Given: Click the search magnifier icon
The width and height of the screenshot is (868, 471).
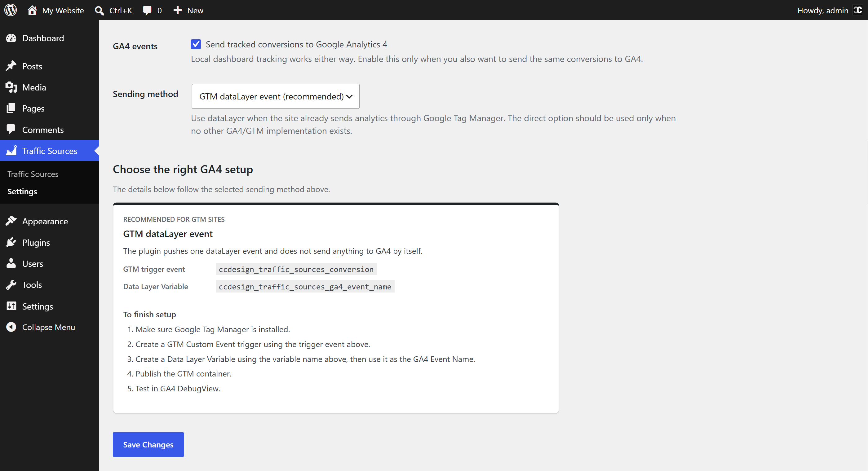Looking at the screenshot, I should [x=99, y=11].
